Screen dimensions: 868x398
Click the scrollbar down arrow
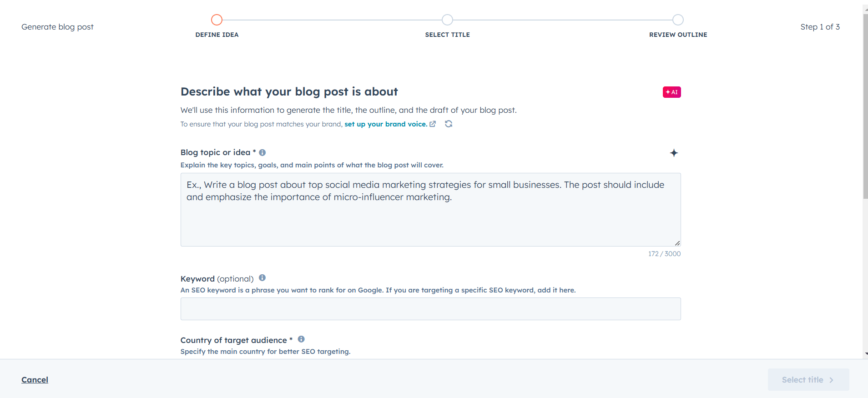[x=866, y=353]
